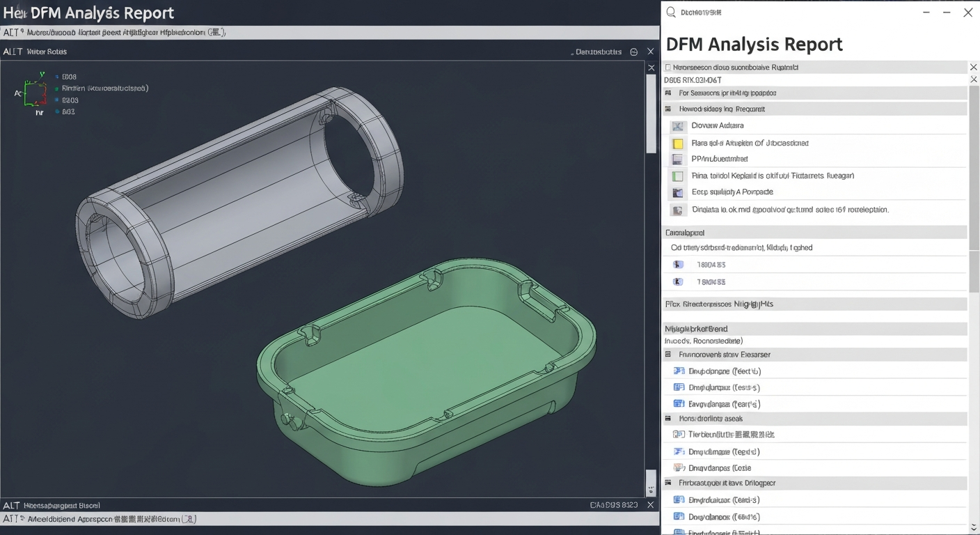Click the yellow square icon in report list

click(x=678, y=144)
